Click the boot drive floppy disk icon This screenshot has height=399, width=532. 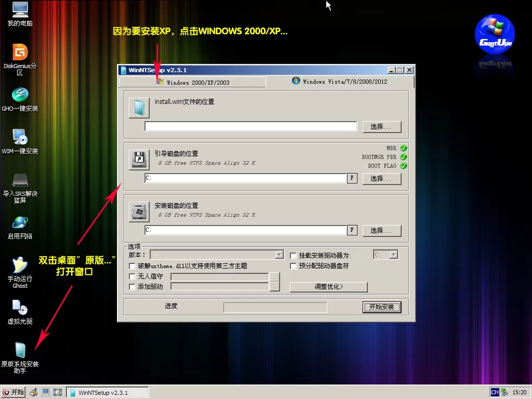click(139, 159)
